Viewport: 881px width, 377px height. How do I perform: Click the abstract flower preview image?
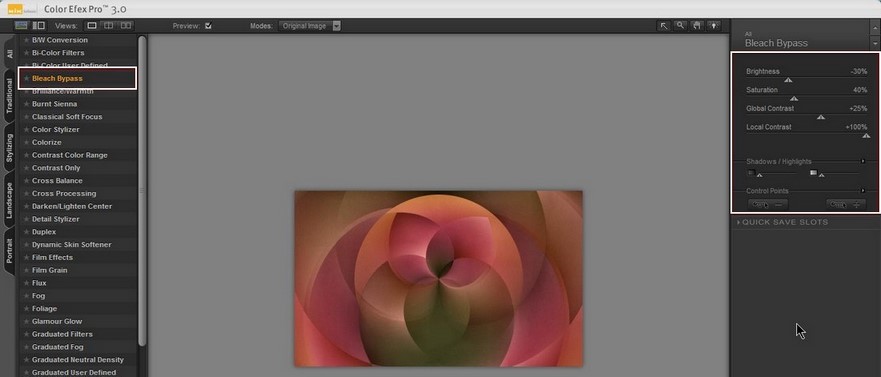coord(438,278)
